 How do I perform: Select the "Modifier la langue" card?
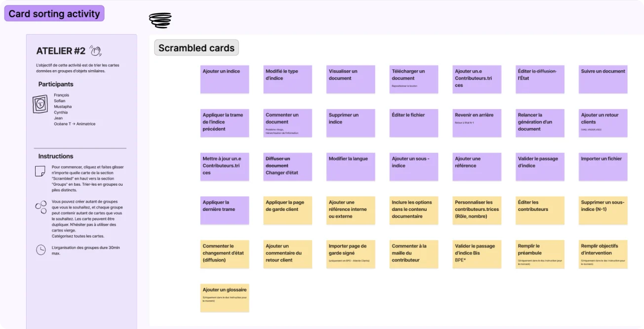tap(351, 167)
